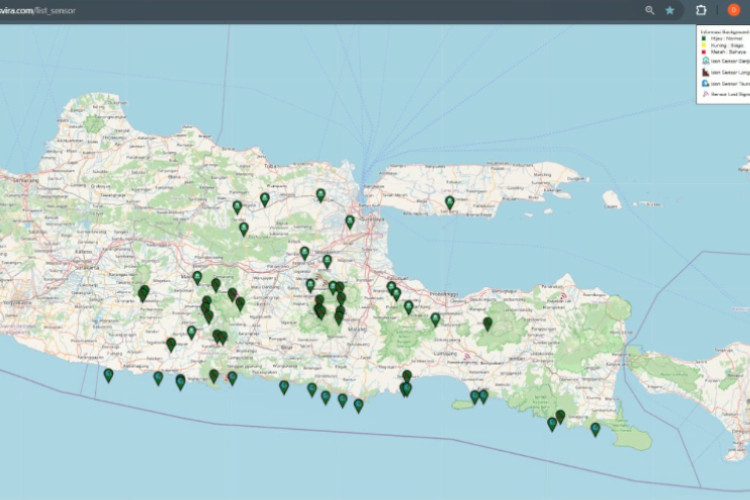750x500 pixels.
Task: Select the sensor marker on Madura island
Action: [450, 202]
